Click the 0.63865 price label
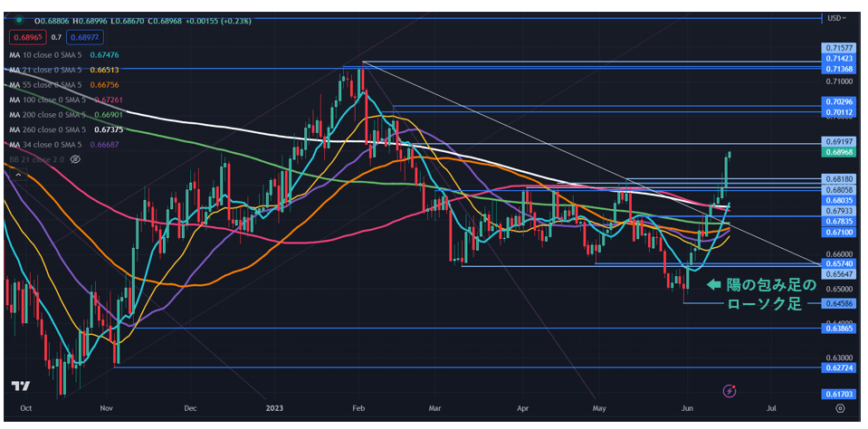 tap(837, 328)
